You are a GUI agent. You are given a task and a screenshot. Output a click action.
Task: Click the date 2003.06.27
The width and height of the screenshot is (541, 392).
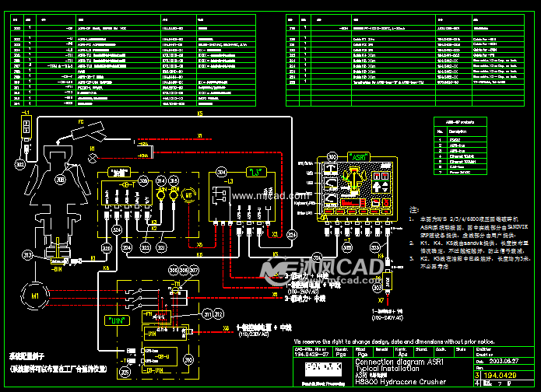coord(504,361)
